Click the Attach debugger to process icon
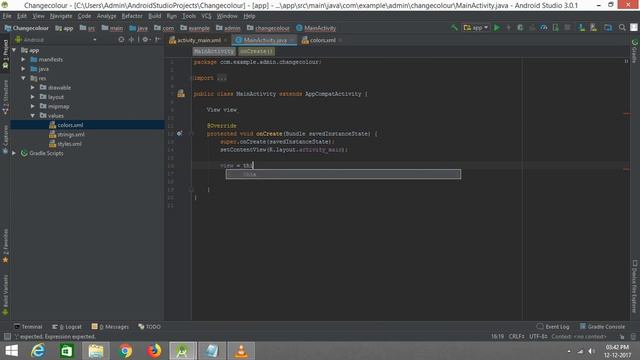The width and height of the screenshot is (640, 360). (556, 28)
